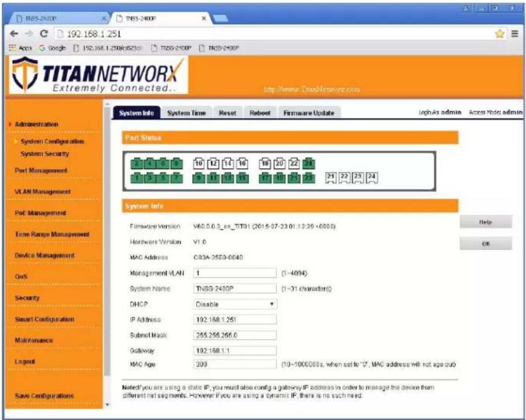Select port 19 in Port Status
Screen dimensions: 526x420
tap(279, 177)
